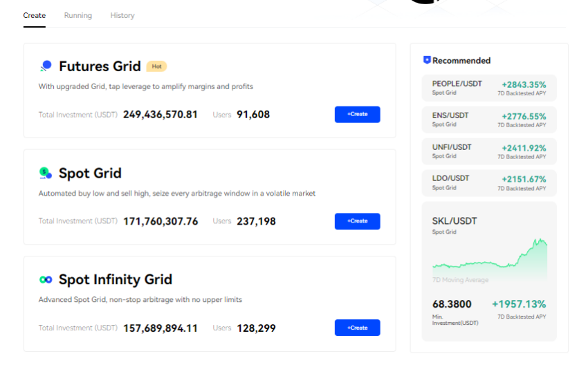Switch to the Running tab
588x367 pixels.
point(77,15)
